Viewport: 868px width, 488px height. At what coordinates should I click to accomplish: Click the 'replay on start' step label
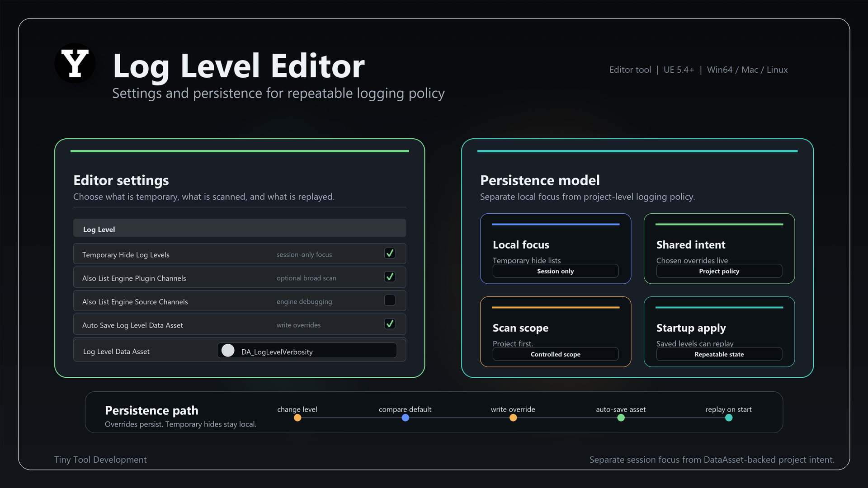[x=729, y=409]
